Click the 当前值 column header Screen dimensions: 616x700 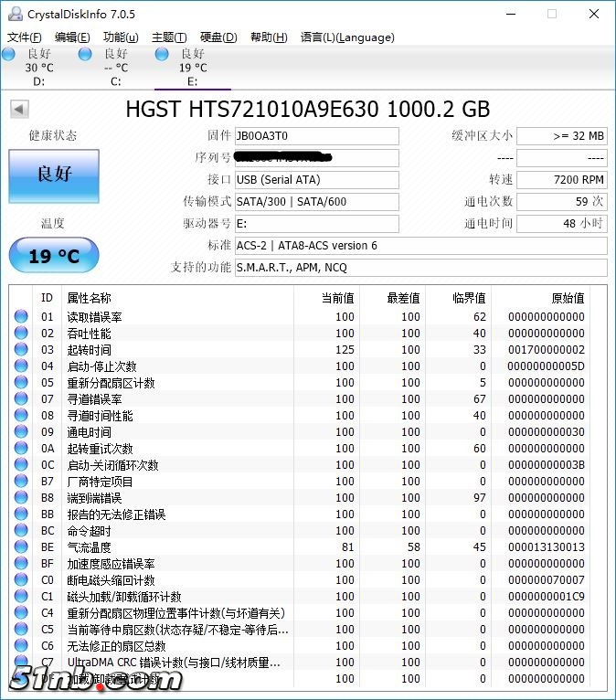327,298
